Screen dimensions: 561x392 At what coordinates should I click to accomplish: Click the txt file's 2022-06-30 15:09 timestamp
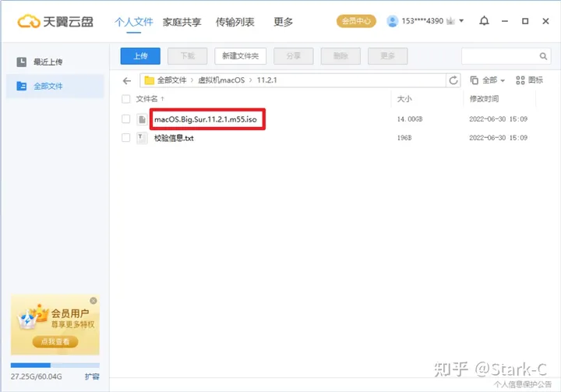pyautogui.click(x=498, y=137)
